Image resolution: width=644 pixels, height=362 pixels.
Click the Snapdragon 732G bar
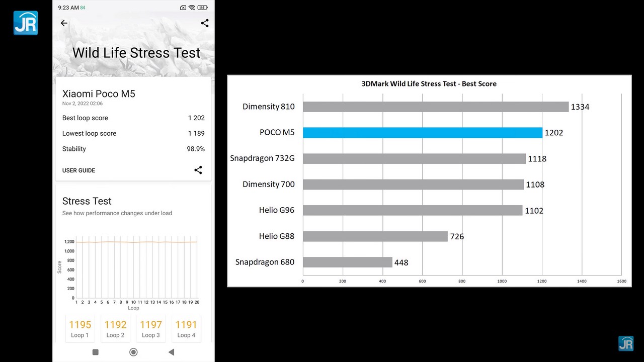pyautogui.click(x=414, y=158)
